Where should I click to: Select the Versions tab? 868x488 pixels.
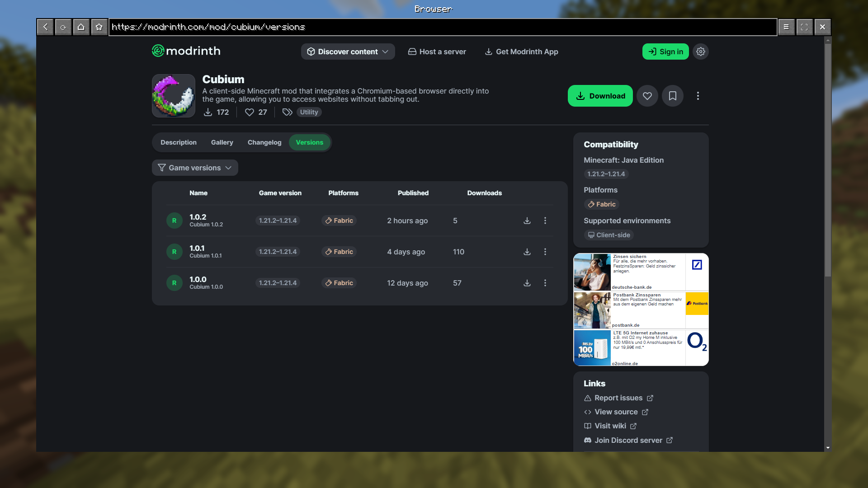tap(310, 142)
